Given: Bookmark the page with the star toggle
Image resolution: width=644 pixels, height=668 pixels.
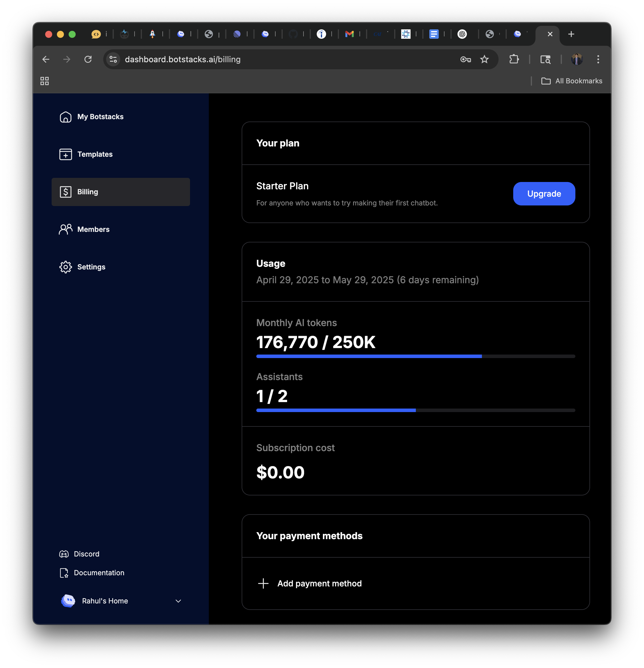Looking at the screenshot, I should coord(485,59).
